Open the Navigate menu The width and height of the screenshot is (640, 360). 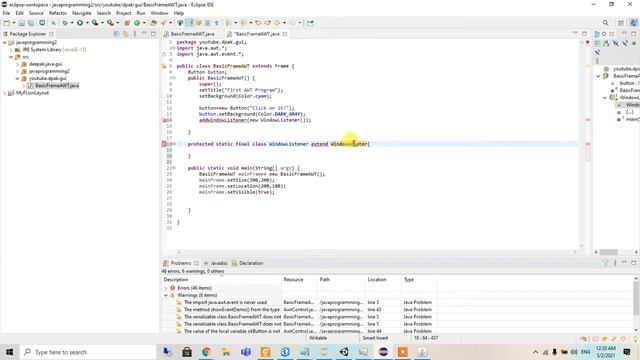coord(82,13)
